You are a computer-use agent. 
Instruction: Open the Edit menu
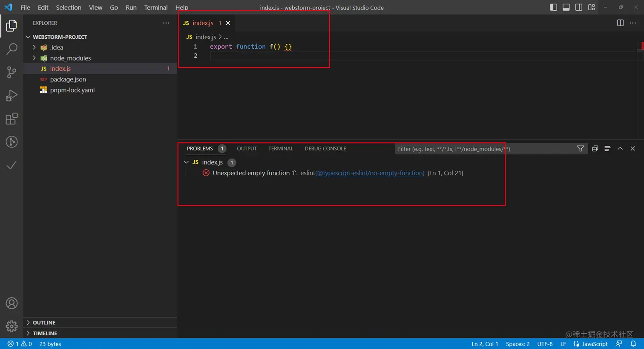point(43,7)
